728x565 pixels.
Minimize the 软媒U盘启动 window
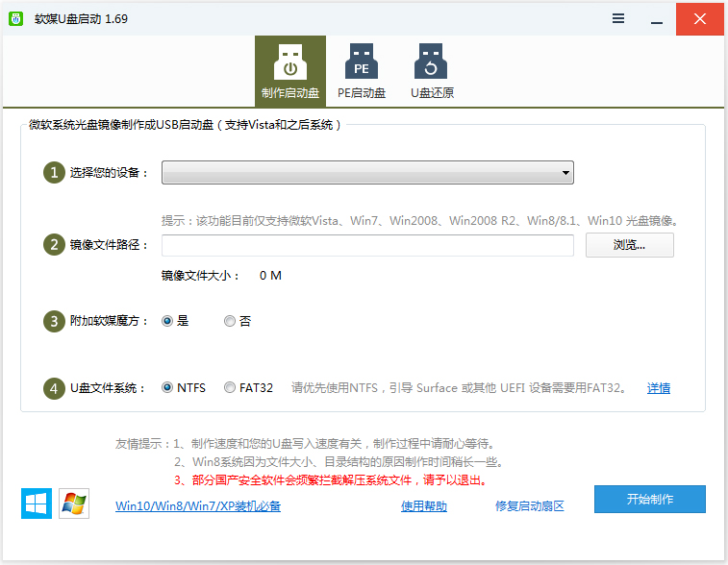coord(657,18)
